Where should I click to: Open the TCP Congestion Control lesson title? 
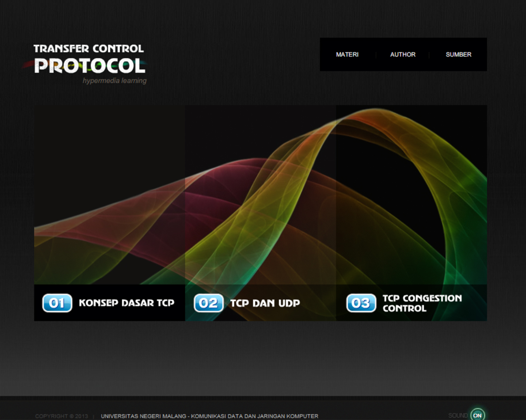(422, 303)
